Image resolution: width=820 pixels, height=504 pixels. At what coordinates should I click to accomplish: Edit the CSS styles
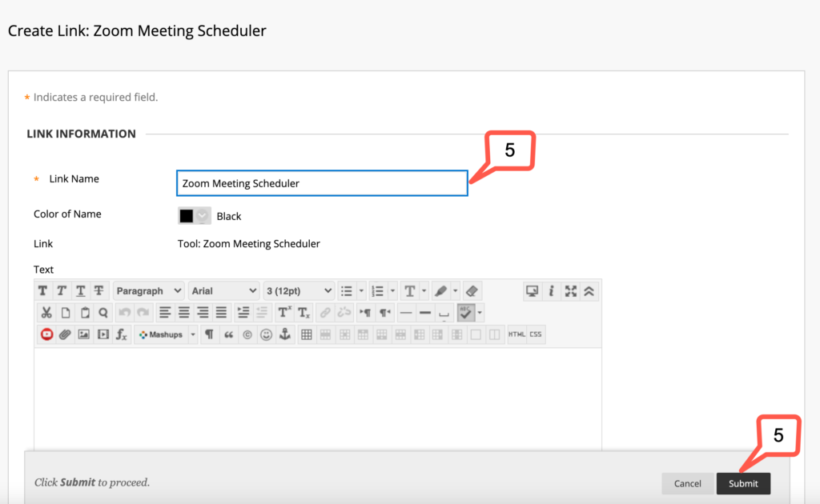click(536, 334)
